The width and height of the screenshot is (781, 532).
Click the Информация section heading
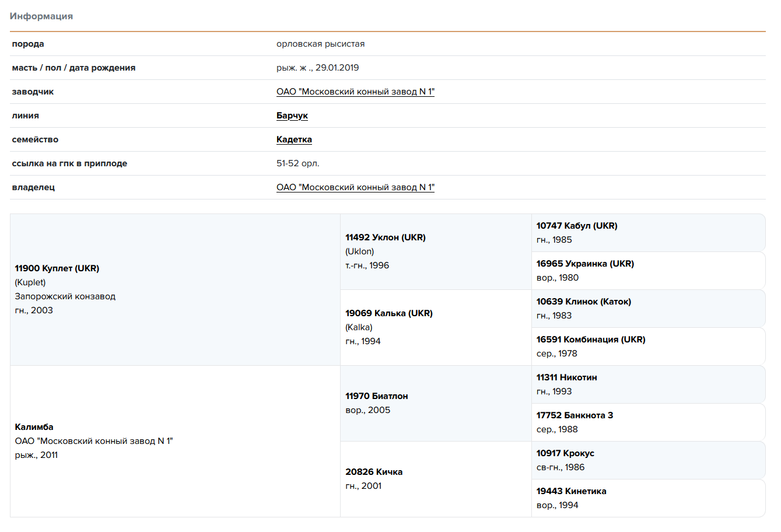41,16
